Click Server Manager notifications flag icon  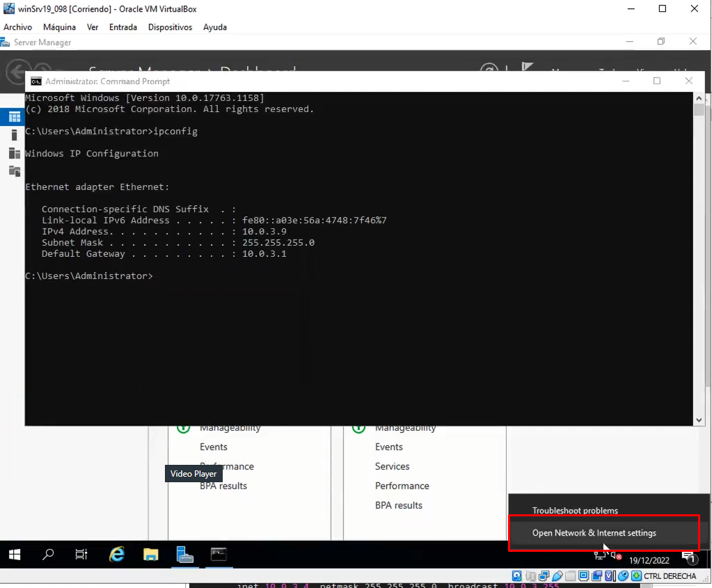[x=527, y=67]
